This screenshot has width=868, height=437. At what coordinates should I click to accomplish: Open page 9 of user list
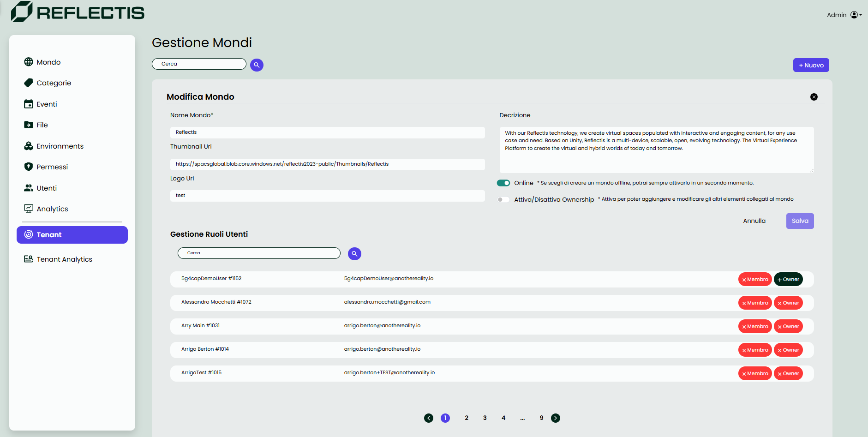(541, 418)
